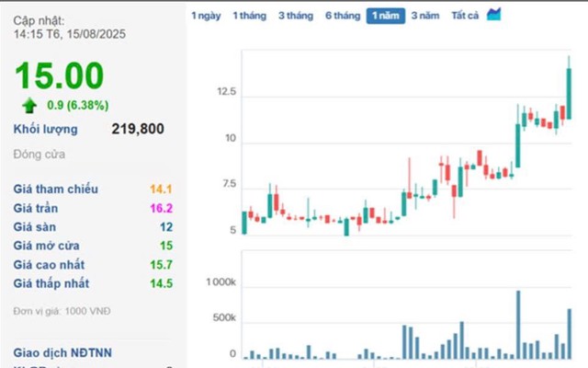Screen dimensions: 588x368
Task: Click the area chart type icon
Action: tap(494, 15)
